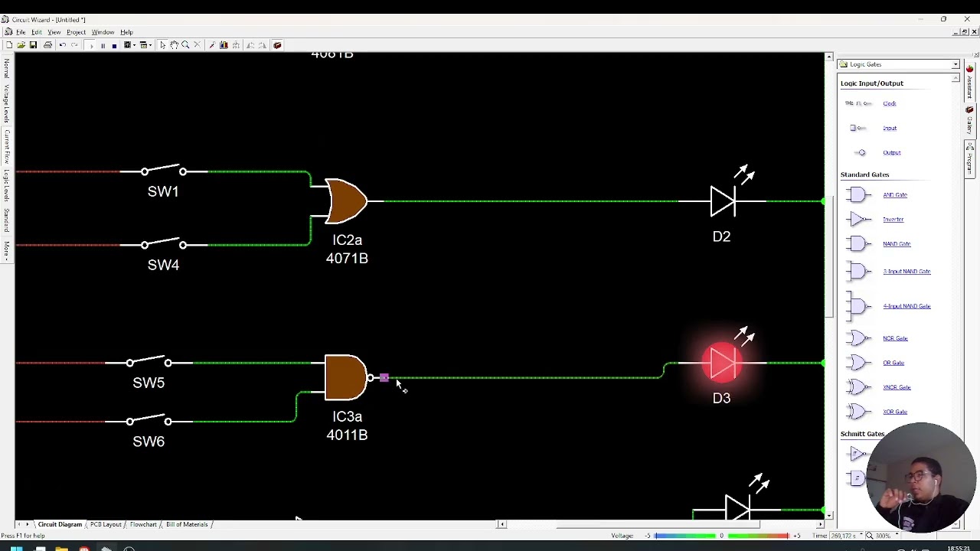Open the Assistant side panel tab
The width and height of the screenshot is (980, 551).
(x=970, y=83)
